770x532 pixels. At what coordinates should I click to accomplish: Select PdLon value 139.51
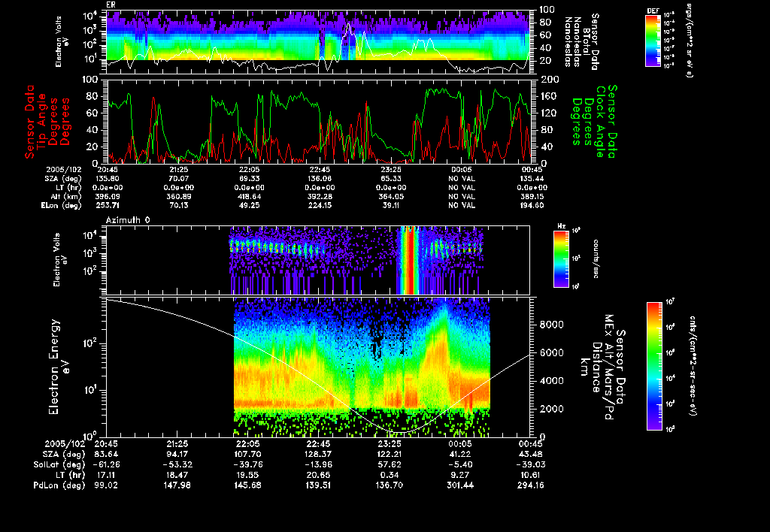pos(318,485)
